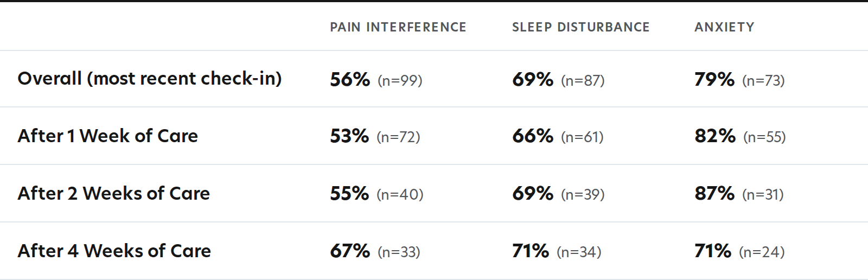Click the 71% sleep disturbance value
The image size is (868, 280).
click(x=531, y=251)
